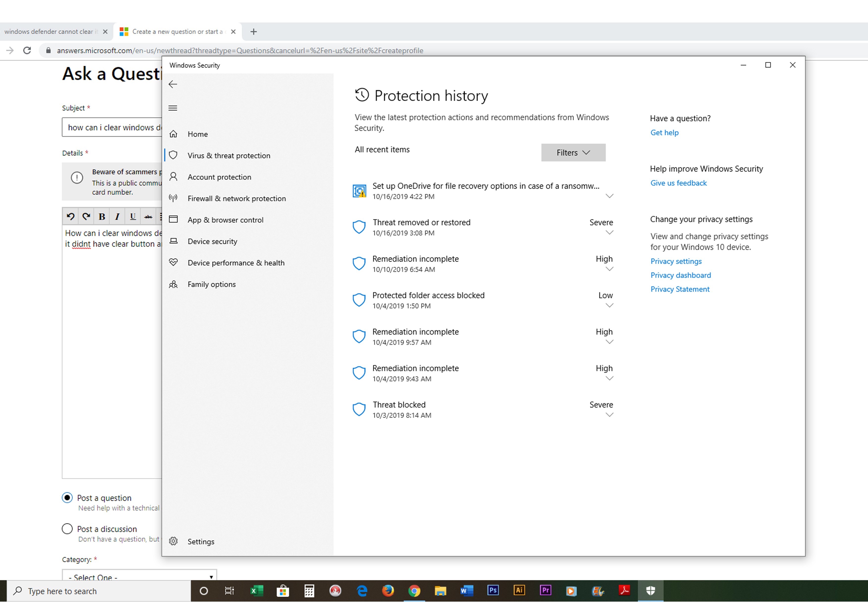The image size is (868, 614).
Task: Click the Home house icon in sidebar
Action: coord(173,134)
